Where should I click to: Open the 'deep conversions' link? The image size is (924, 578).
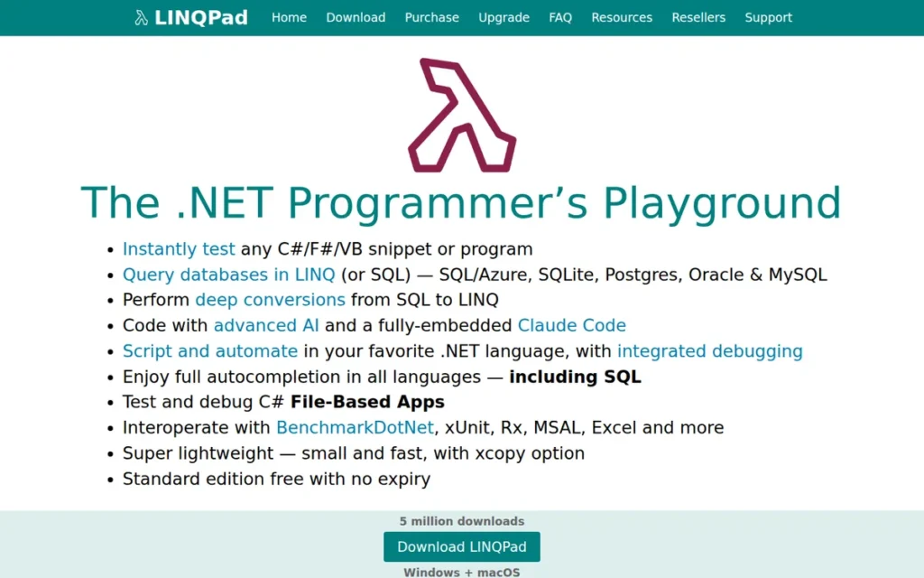[x=270, y=300]
